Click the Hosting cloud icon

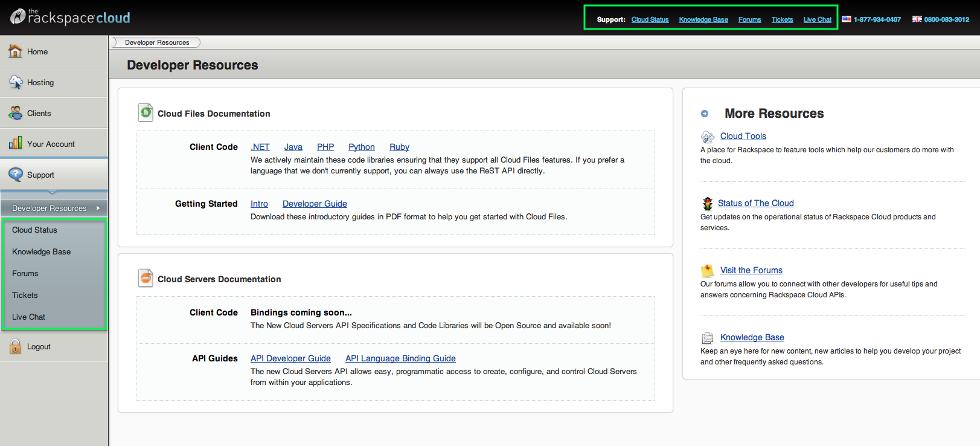coord(16,82)
